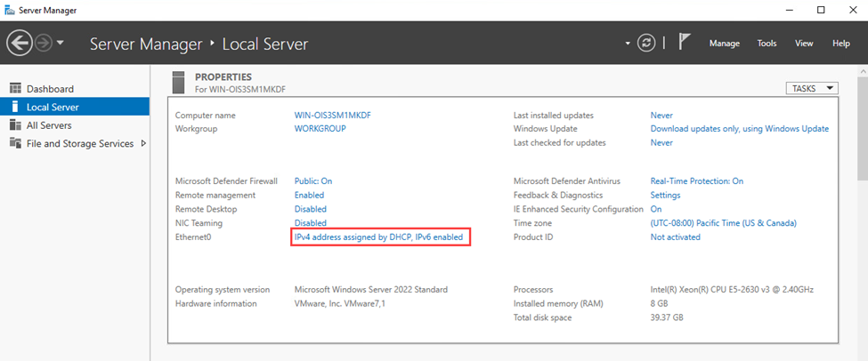Click NIC Teaming Disabled link
The width and height of the screenshot is (868, 361).
point(310,223)
